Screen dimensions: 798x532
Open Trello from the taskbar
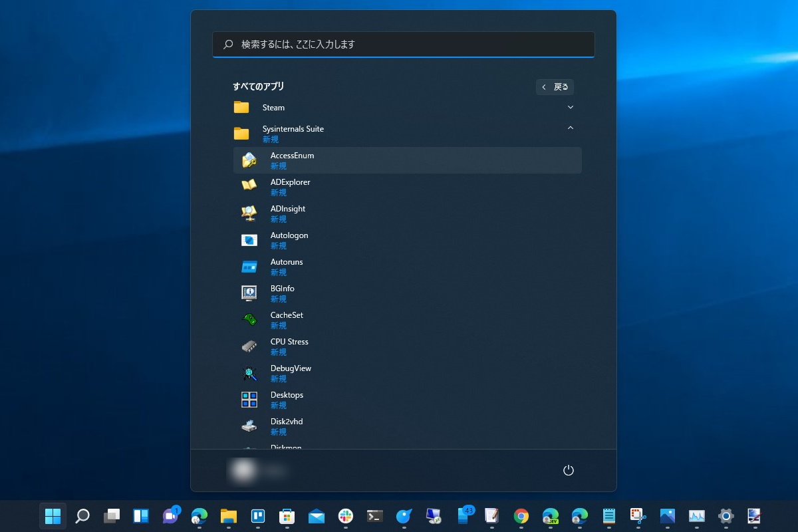[x=258, y=516]
